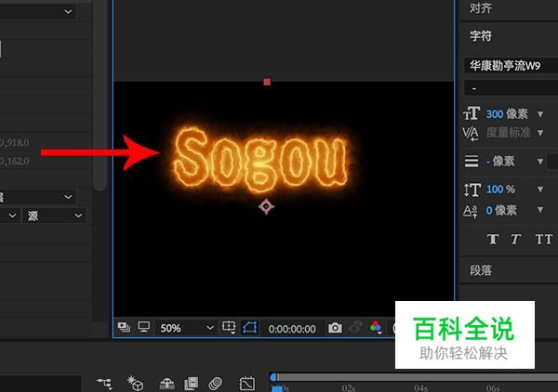Click the time navigator start handle

[273, 377]
